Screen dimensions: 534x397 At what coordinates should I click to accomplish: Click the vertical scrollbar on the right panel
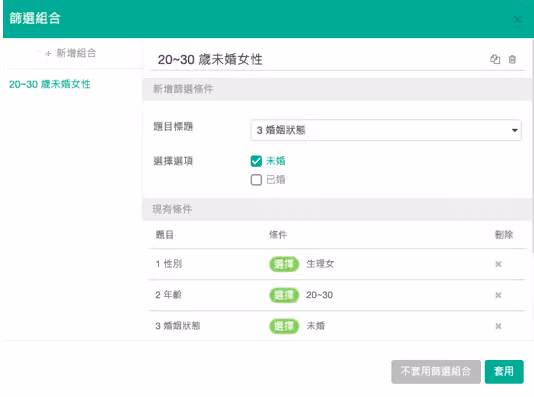tap(532, 146)
